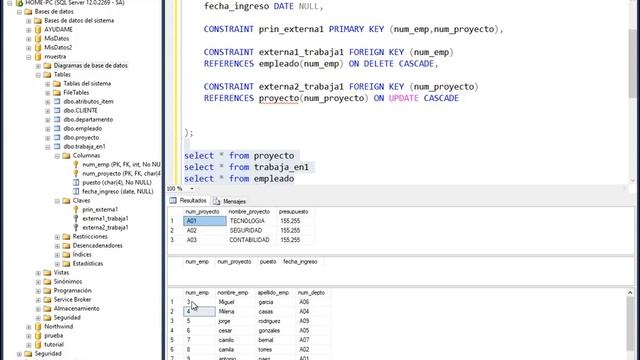Switch to the Resultados tab
This screenshot has width=640, height=360.
(189, 201)
